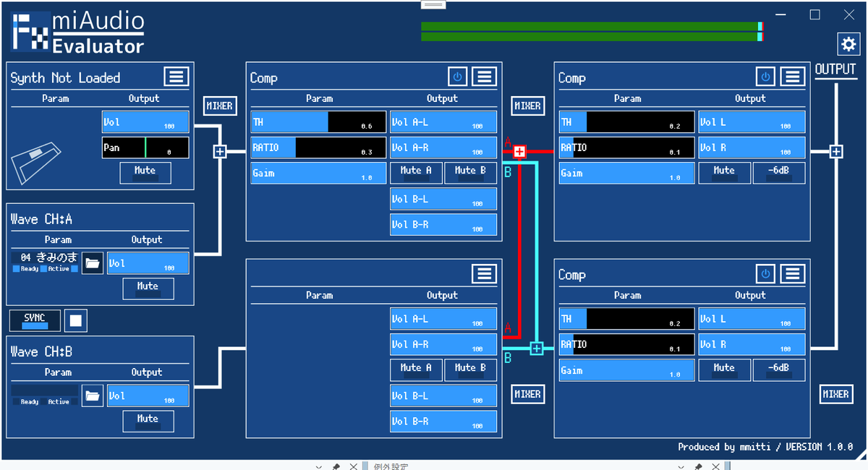Toggle power on the top-right Comp panel

point(765,77)
